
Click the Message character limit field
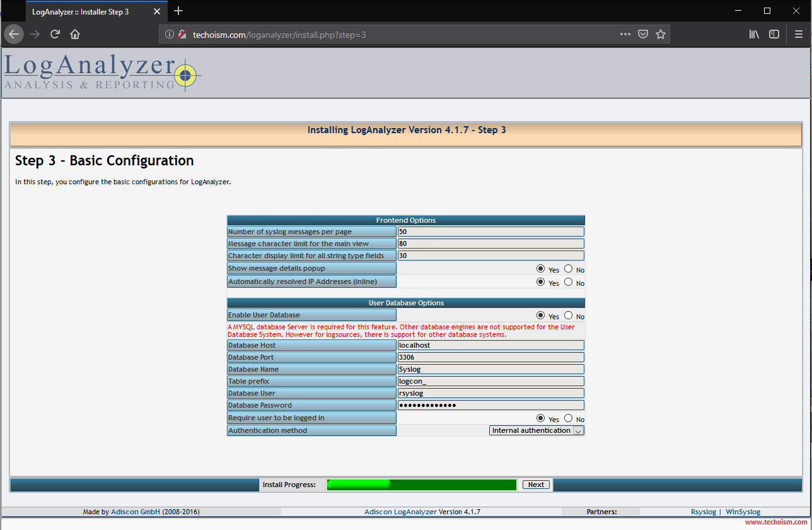(x=490, y=244)
